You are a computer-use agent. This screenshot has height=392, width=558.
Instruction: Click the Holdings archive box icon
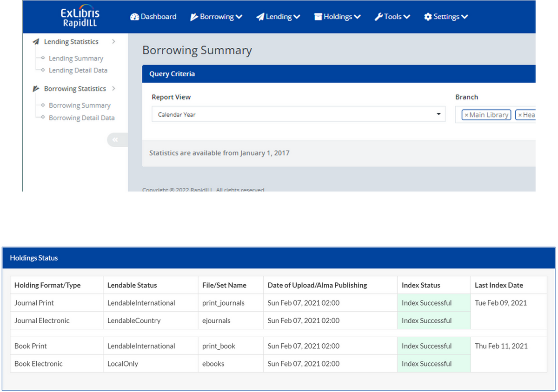318,17
